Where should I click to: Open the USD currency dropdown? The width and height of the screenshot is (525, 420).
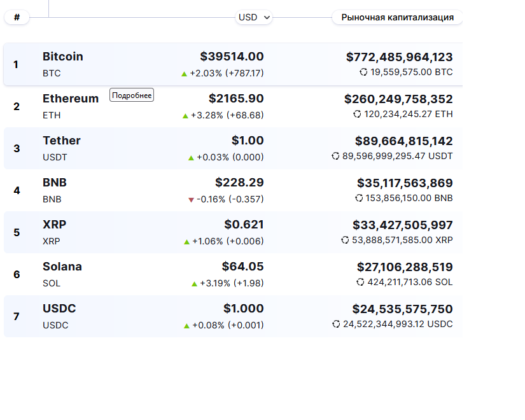[254, 18]
